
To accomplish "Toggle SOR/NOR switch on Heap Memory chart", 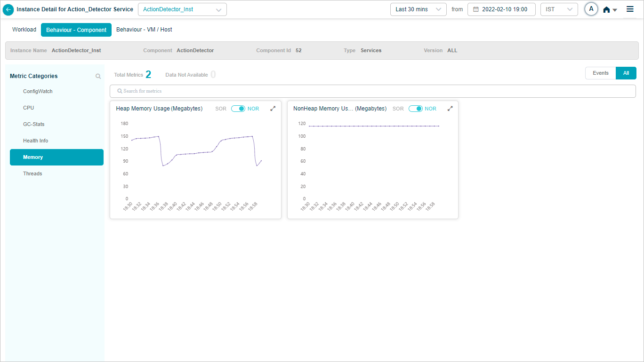I will tap(238, 109).
